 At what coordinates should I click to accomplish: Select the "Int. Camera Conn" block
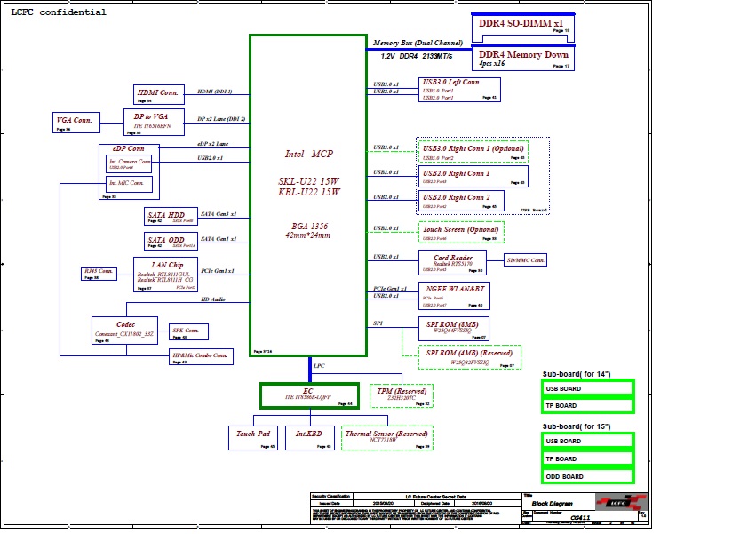pyautogui.click(x=129, y=164)
